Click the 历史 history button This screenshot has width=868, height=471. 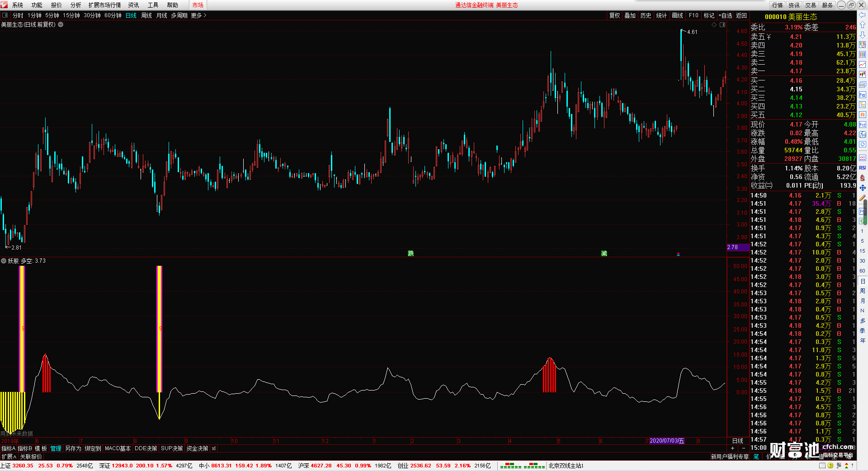pos(646,15)
